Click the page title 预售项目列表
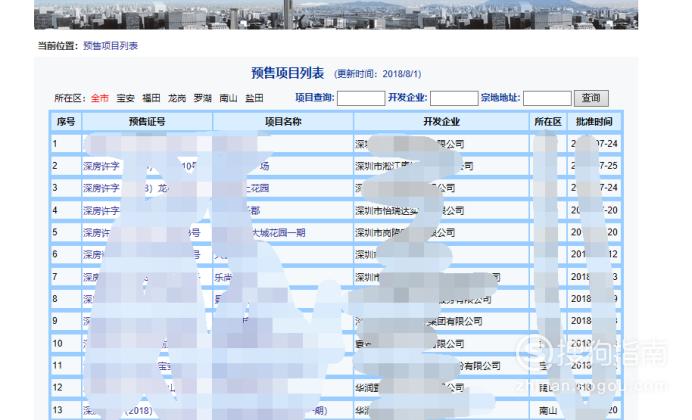This screenshot has width=692, height=420. coord(288,73)
